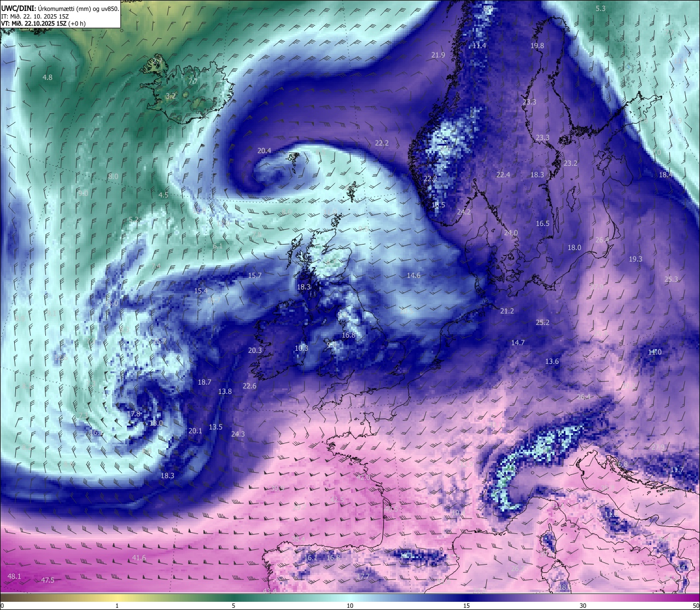The height and width of the screenshot is (610, 700).
Task: Click the 13.5 value label
Action: point(215,427)
